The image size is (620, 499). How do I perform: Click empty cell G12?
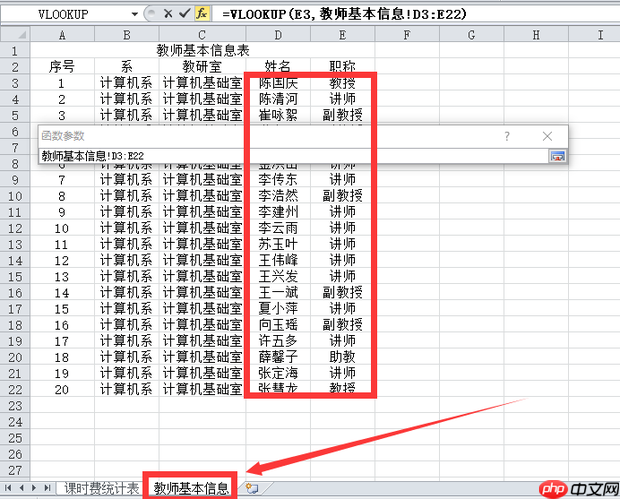(471, 228)
